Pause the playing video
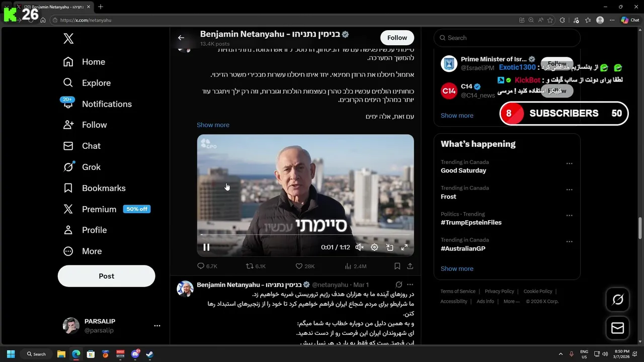Viewport: 644px width, 362px height. 206,247
